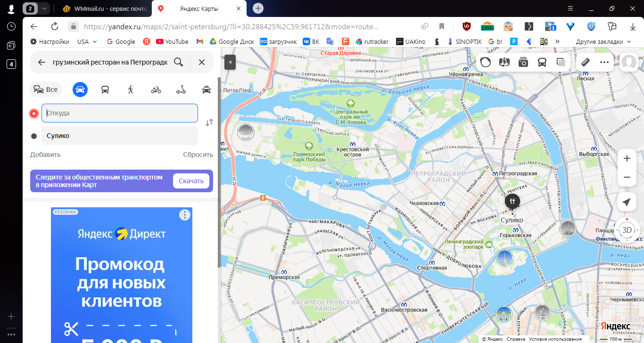Add a waypoint with Добавить
This screenshot has height=343, width=644.
coord(45,155)
